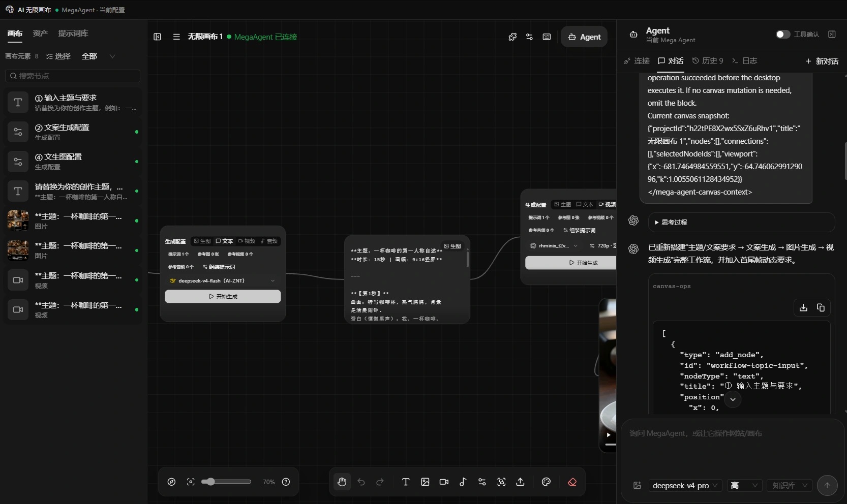Click the frame selection icon in toolbar
Screen dimensions: 847x504
(x=501, y=482)
